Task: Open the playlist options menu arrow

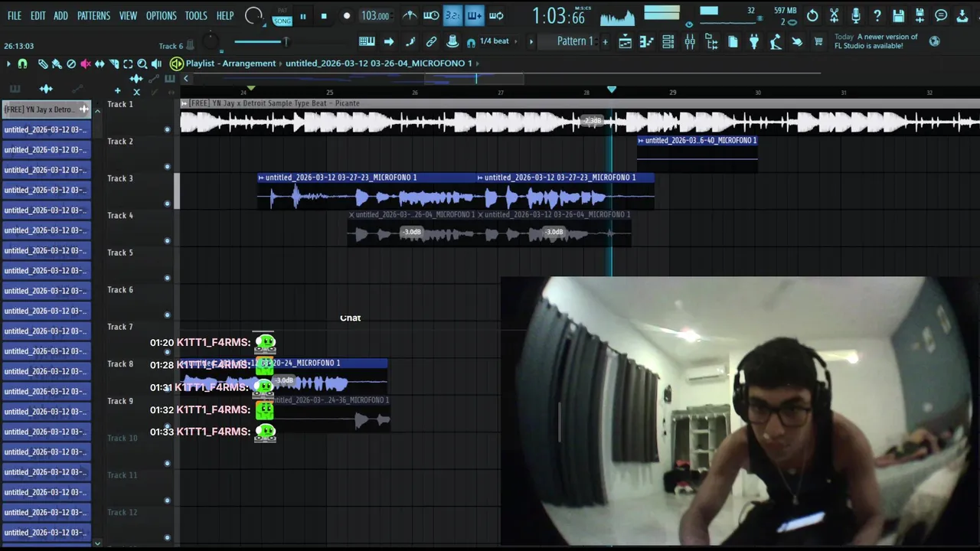Action: [x=8, y=64]
